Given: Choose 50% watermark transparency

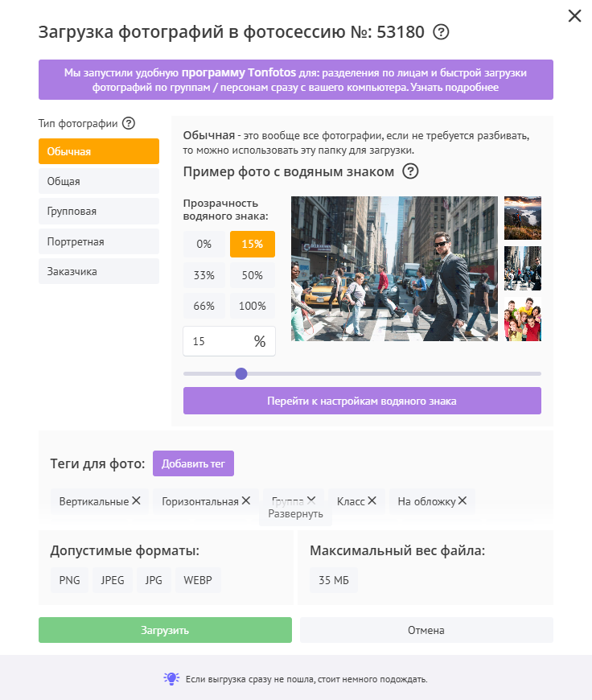Looking at the screenshot, I should (x=253, y=275).
